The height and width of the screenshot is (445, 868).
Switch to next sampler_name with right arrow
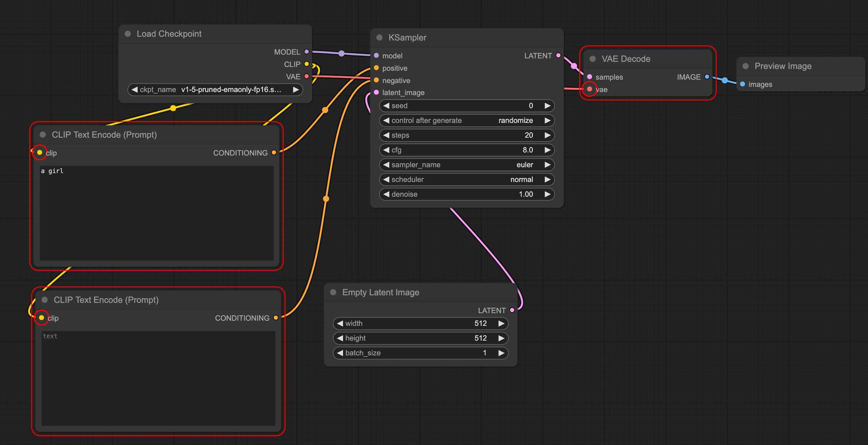point(548,165)
